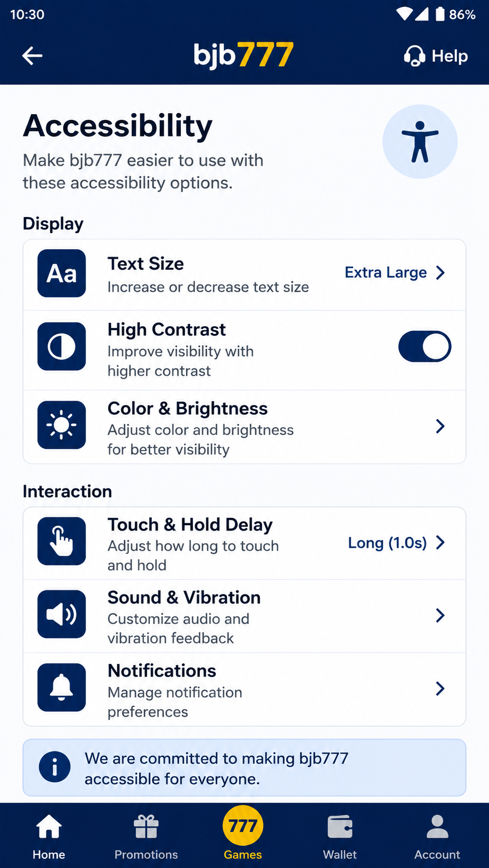Expand Notifications chevron
The width and height of the screenshot is (489, 868).
pos(440,688)
